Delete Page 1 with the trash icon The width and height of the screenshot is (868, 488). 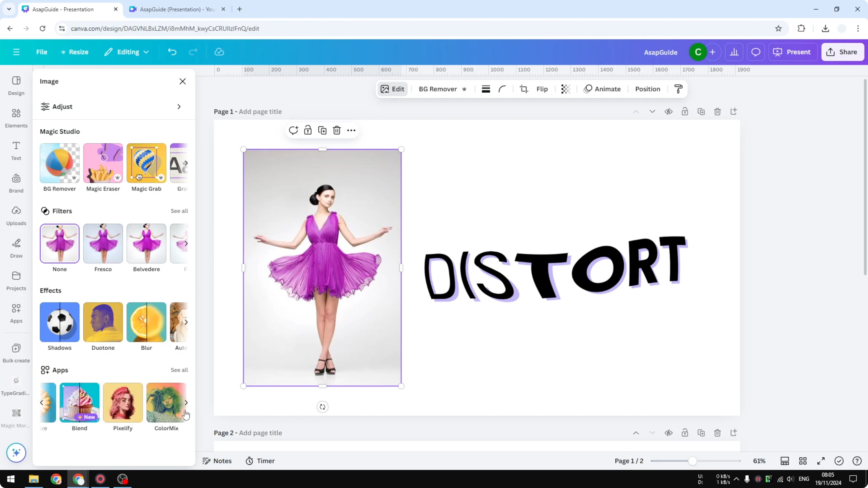click(x=717, y=112)
